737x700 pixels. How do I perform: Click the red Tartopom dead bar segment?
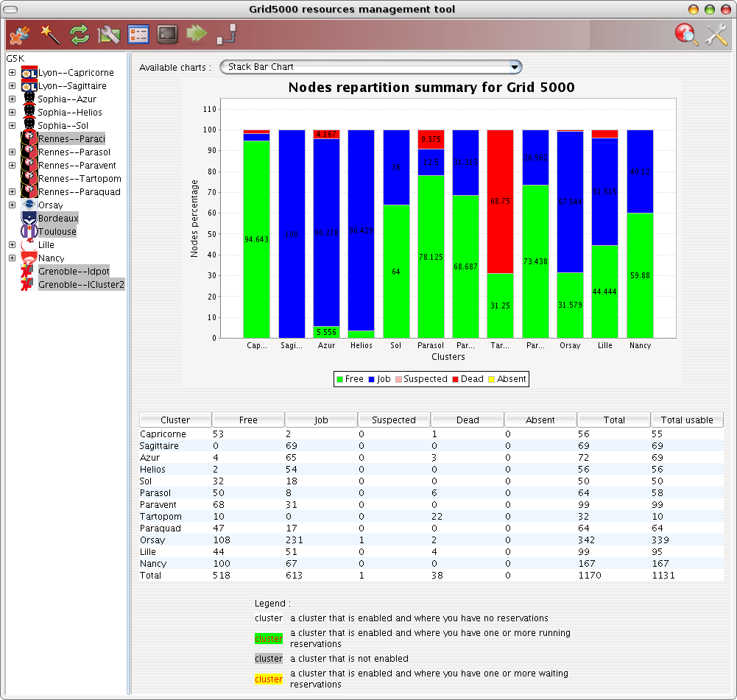pyautogui.click(x=500, y=202)
